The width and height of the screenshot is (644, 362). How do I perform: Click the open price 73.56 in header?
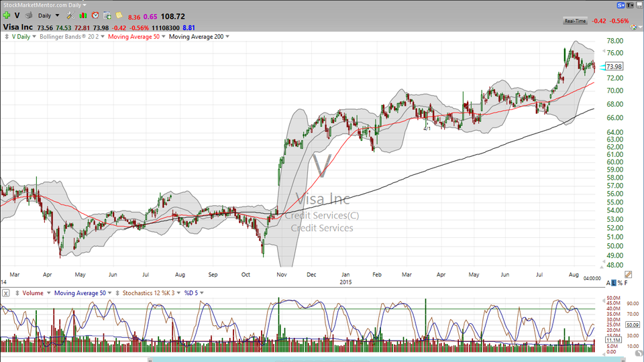45,28
